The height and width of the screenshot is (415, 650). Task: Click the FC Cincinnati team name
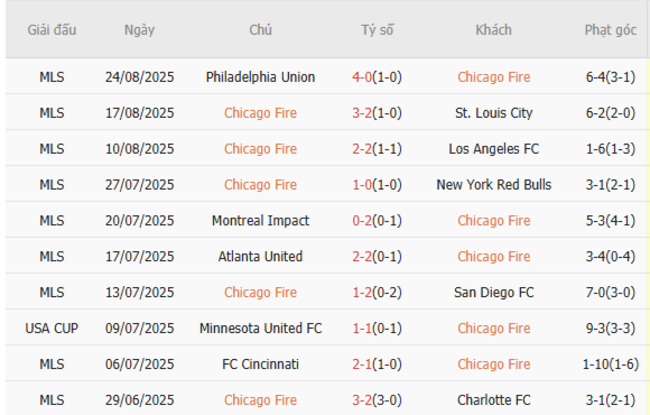[260, 365]
